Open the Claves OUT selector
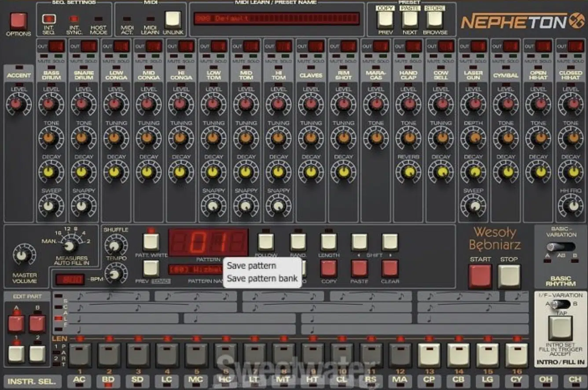This screenshot has height=390, width=588. coord(316,46)
